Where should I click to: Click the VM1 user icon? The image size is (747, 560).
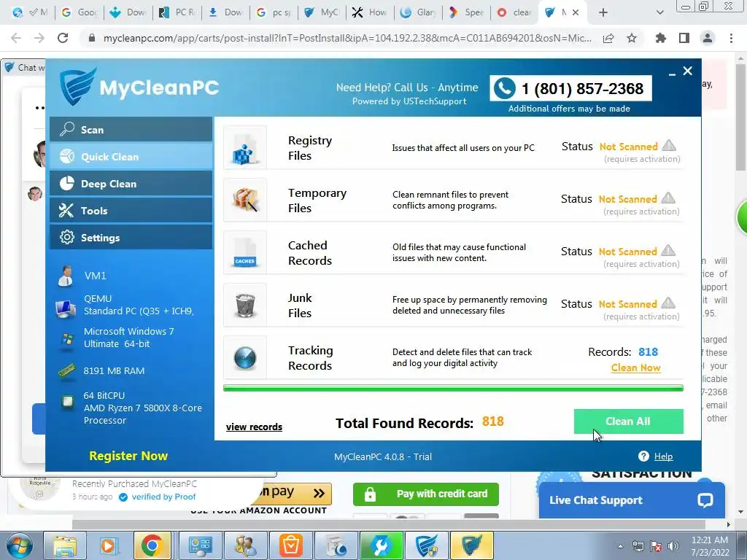click(x=65, y=276)
